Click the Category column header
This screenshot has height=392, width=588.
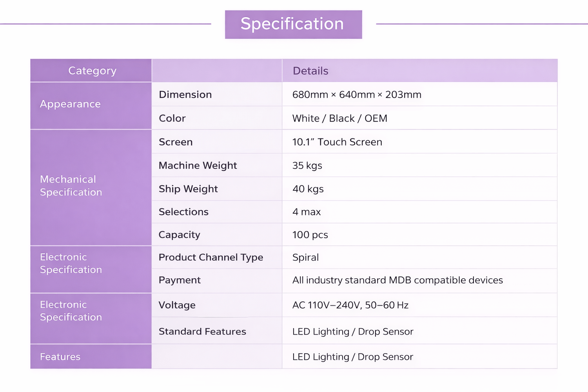point(92,71)
